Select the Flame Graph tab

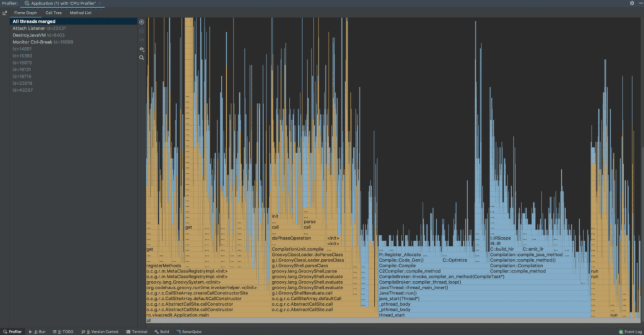pos(26,13)
